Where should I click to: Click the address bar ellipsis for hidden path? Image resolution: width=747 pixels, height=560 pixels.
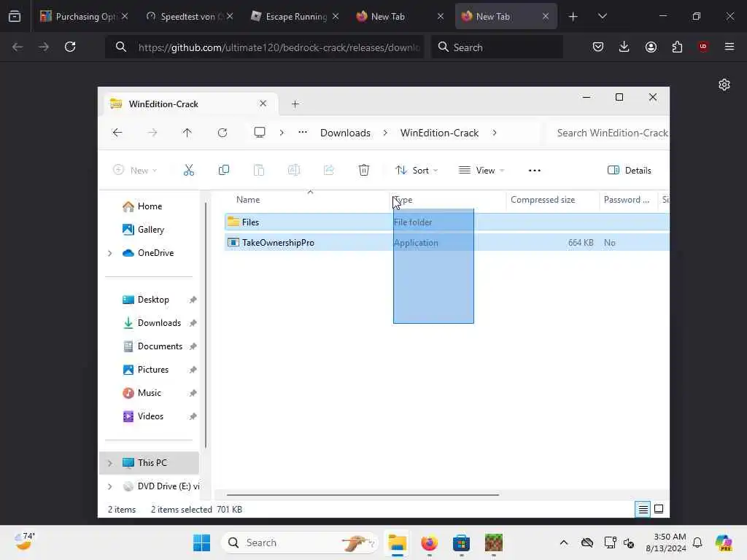pos(303,133)
